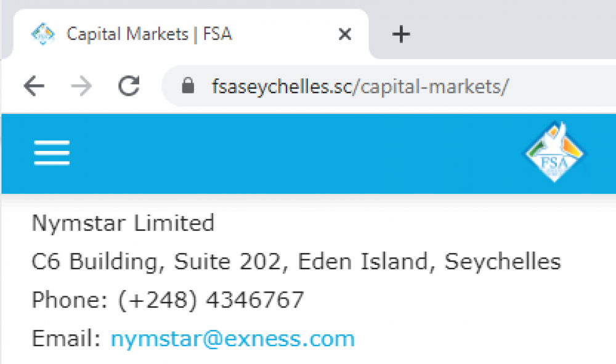Screen dimensions: 616x364
Task: Open a new tab with plus button
Action: click(401, 34)
